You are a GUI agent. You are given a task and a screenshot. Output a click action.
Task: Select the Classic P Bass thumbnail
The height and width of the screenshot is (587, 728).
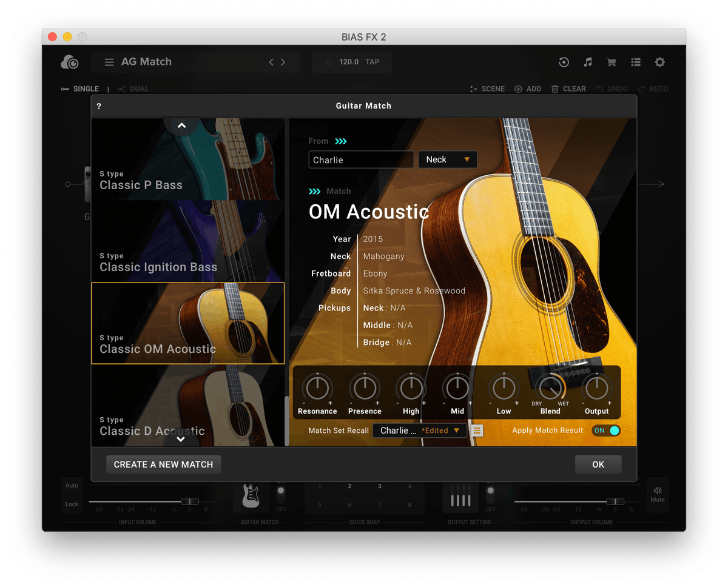click(x=187, y=164)
